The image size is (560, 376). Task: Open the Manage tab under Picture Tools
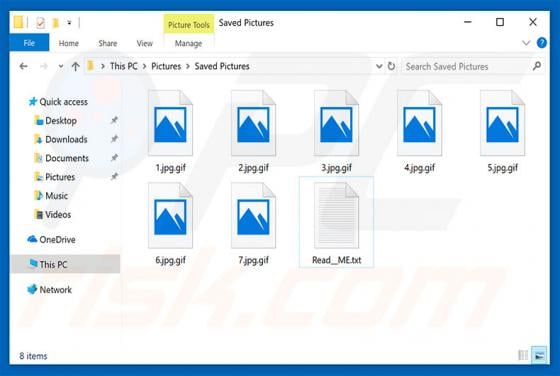click(188, 44)
